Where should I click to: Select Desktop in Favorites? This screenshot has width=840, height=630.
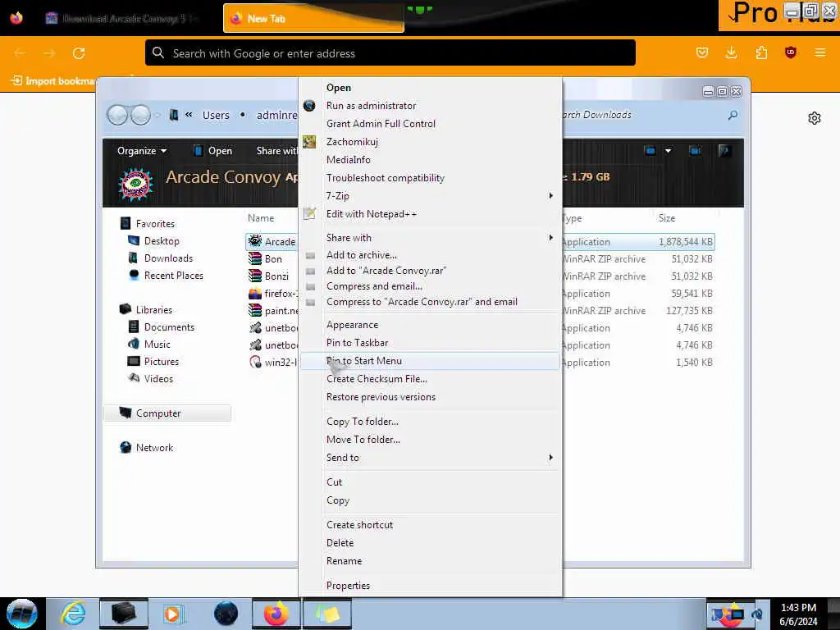(153, 241)
